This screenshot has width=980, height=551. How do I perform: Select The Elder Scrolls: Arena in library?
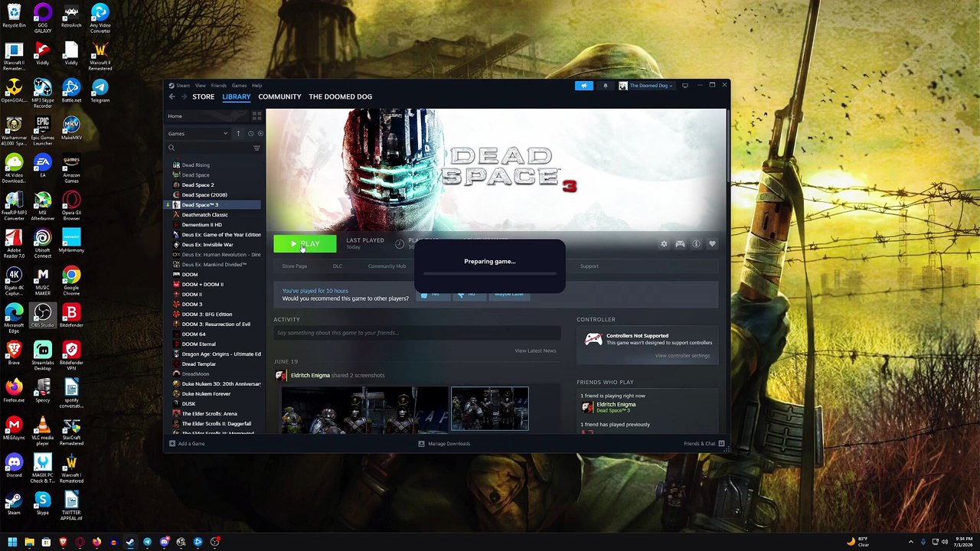click(x=209, y=414)
